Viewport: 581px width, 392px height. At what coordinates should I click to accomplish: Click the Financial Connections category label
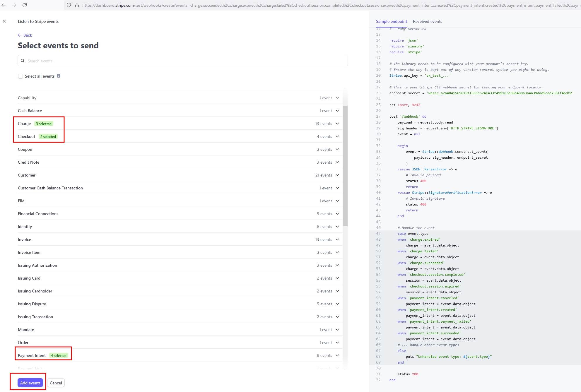point(38,214)
